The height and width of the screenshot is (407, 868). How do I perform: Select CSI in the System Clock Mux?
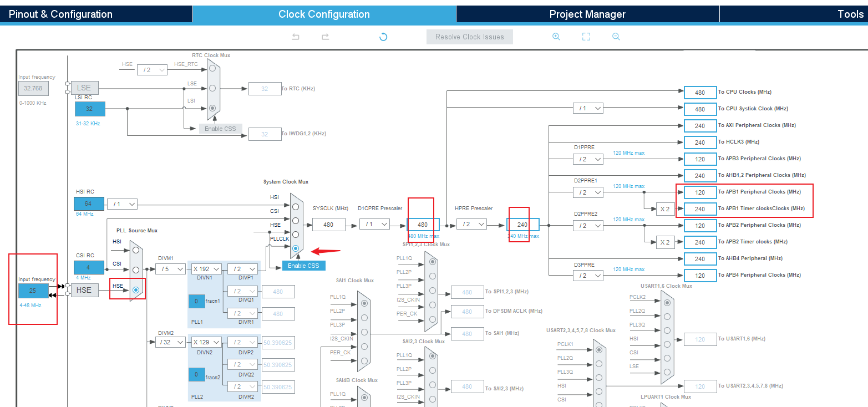coord(296,220)
